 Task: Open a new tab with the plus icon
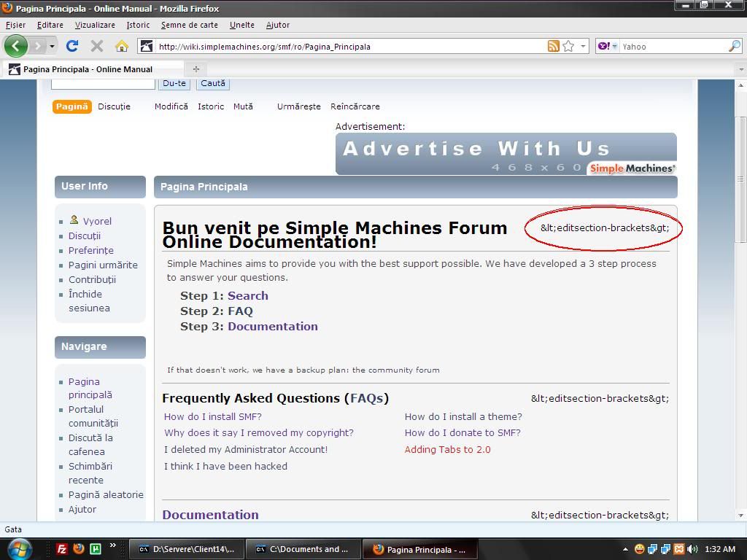coord(196,69)
